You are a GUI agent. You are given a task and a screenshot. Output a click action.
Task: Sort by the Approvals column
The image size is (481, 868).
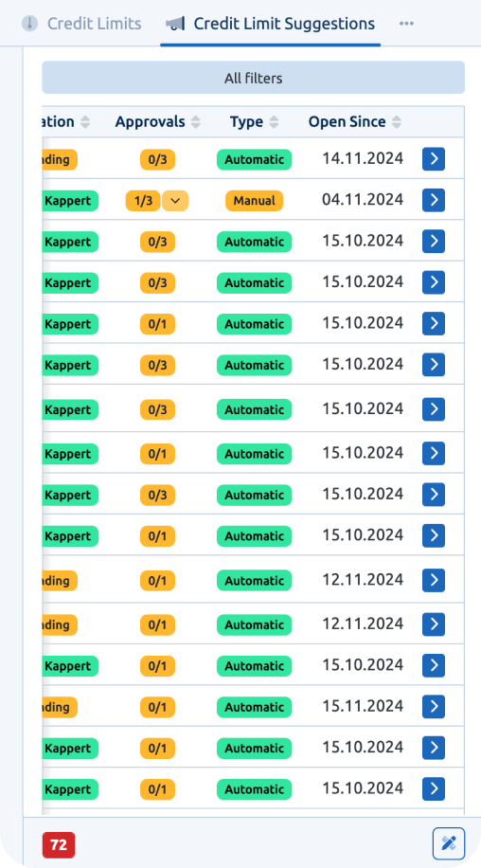(x=157, y=122)
